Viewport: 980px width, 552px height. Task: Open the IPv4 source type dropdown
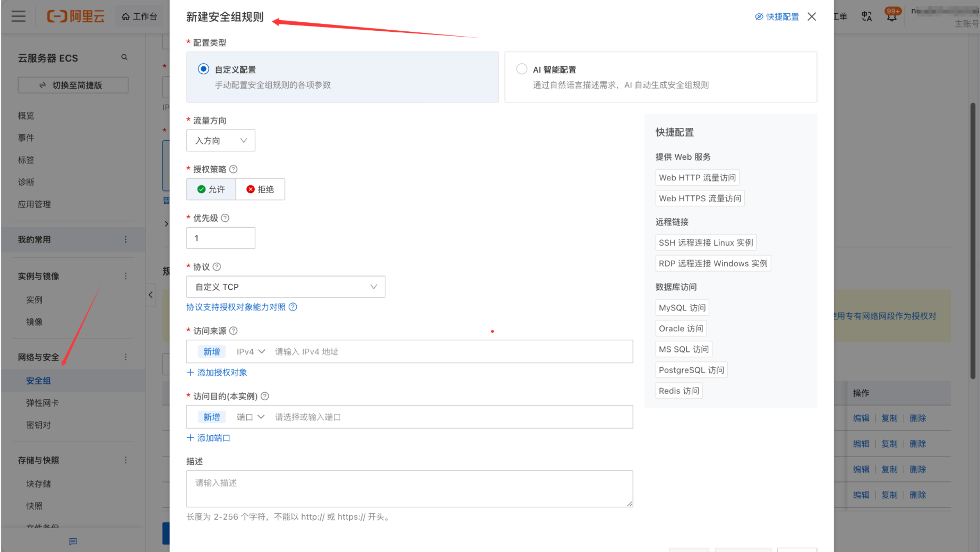click(251, 352)
